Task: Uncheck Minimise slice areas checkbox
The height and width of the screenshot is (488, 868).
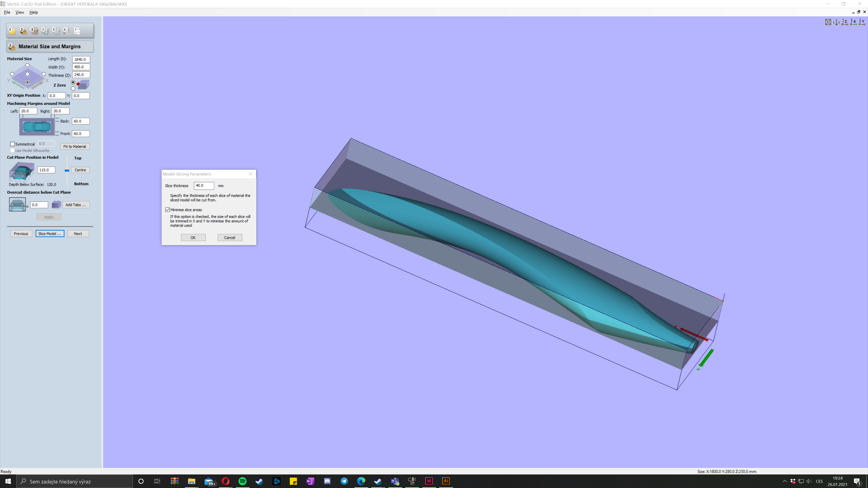Action: [167, 209]
